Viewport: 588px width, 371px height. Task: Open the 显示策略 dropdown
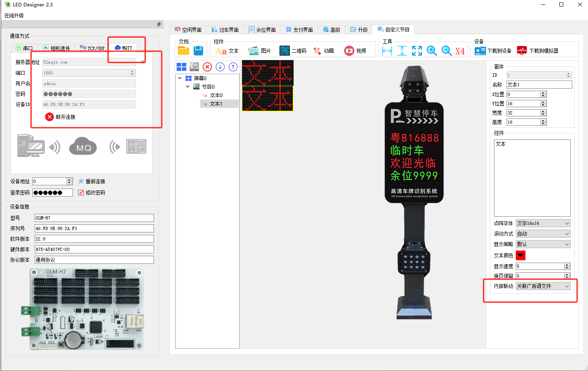[x=543, y=244]
